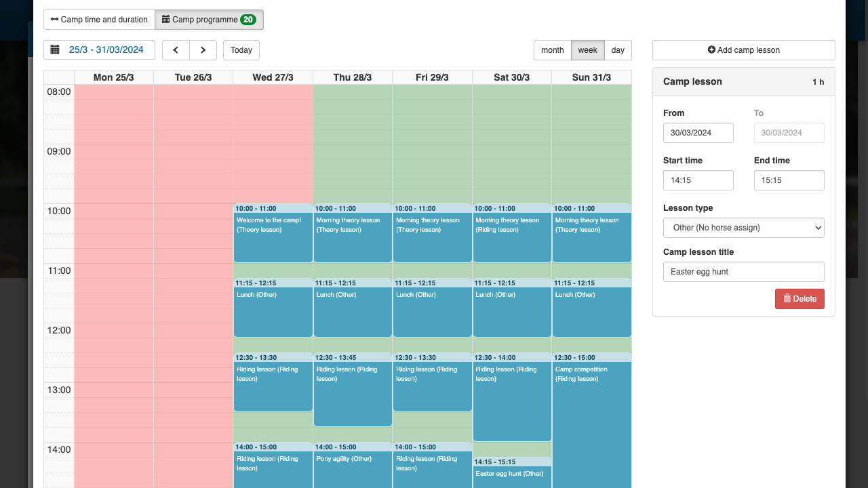The height and width of the screenshot is (488, 868).
Task: Delete the selected camp lesson
Action: coord(800,299)
